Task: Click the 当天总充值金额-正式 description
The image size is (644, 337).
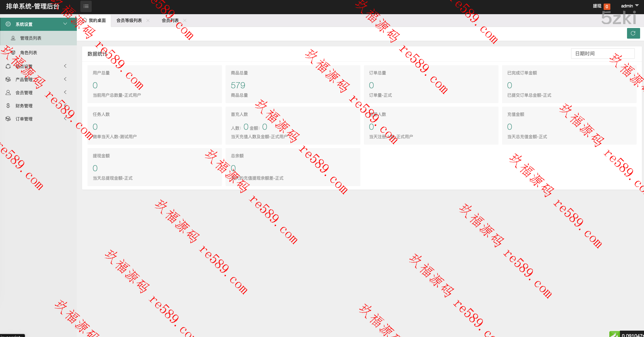Action: (527, 137)
